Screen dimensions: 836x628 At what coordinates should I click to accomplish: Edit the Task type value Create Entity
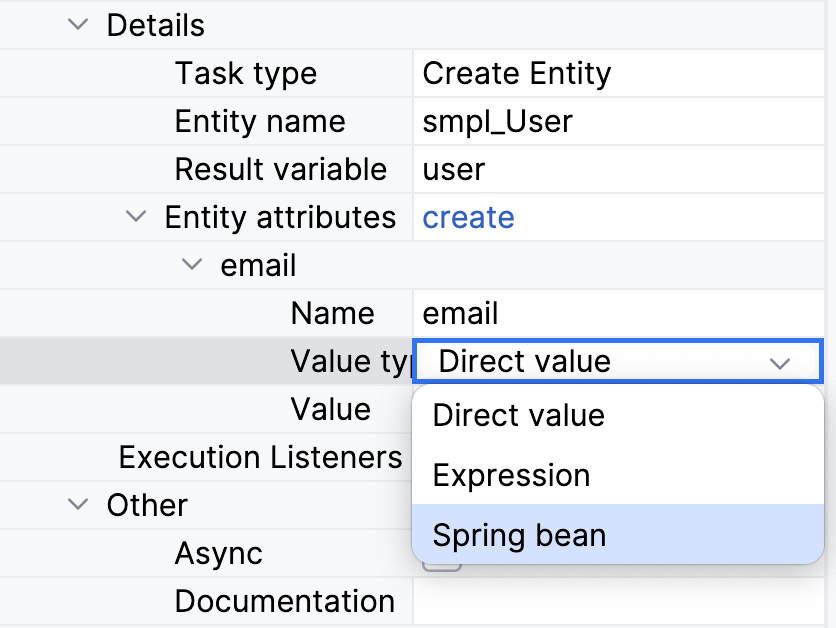coord(517,74)
